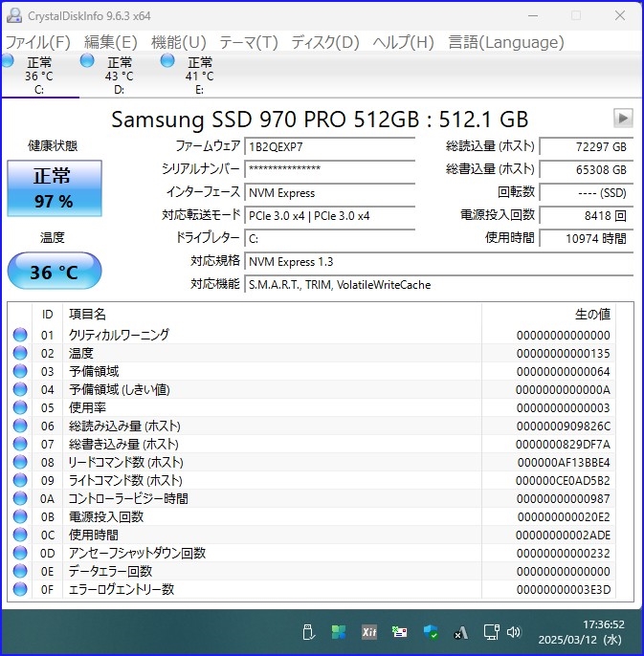Open the ディスク(D) menu
This screenshot has height=656, width=644.
325,42
